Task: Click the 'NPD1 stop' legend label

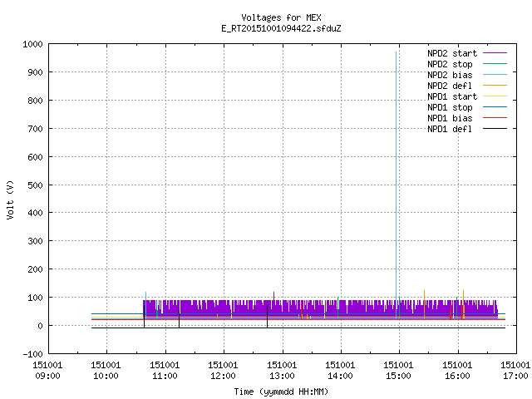Action: click(450, 107)
